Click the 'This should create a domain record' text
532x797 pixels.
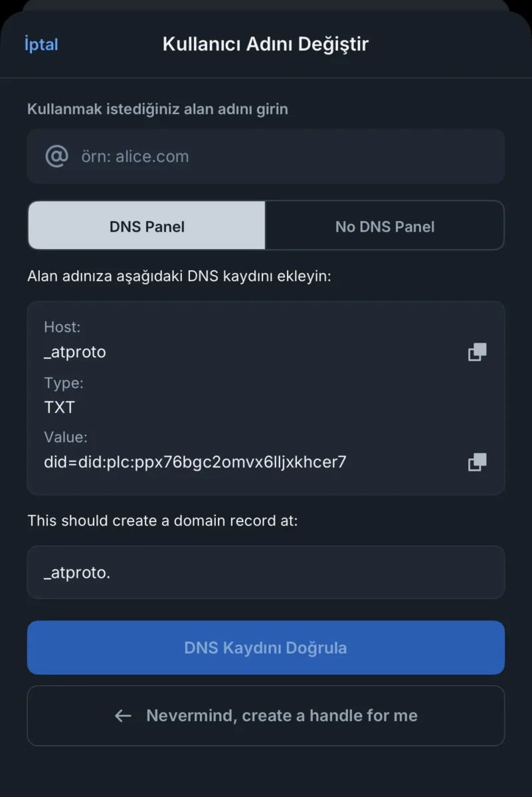point(163,521)
